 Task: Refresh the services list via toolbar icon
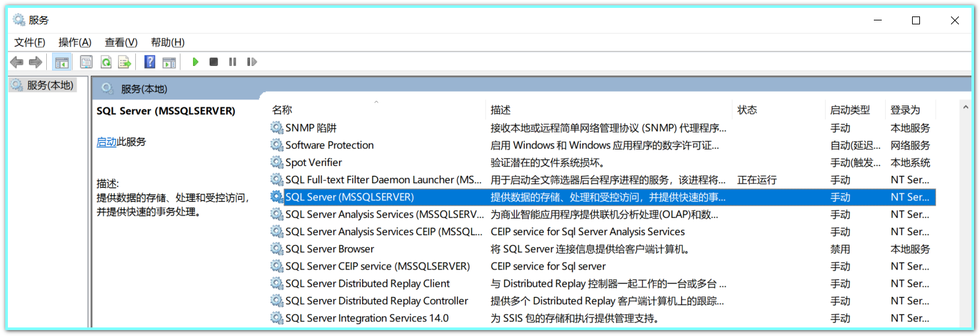click(106, 62)
